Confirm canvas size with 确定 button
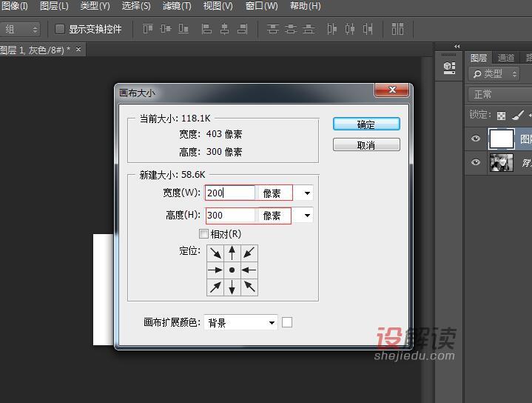This screenshot has width=532, height=403. (366, 124)
